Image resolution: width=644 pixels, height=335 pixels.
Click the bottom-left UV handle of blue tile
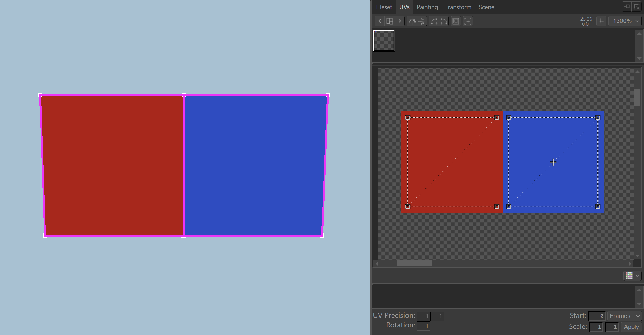click(x=509, y=207)
